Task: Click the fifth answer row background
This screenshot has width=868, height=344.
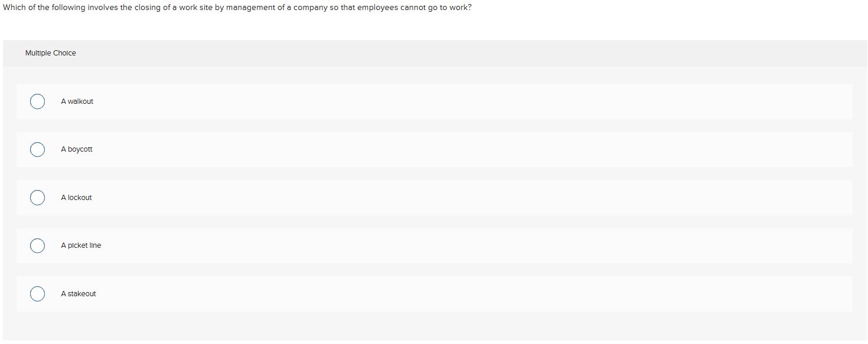Action: pos(413,293)
